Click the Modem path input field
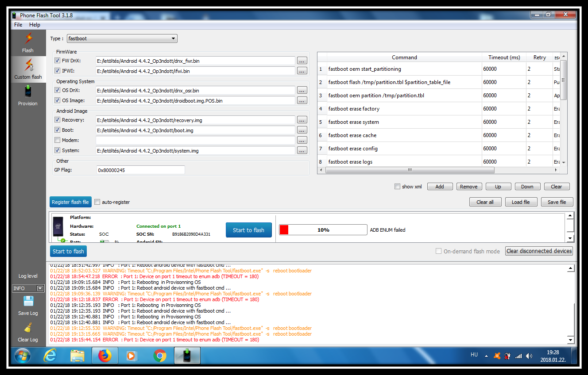The width and height of the screenshot is (588, 375). click(x=195, y=140)
